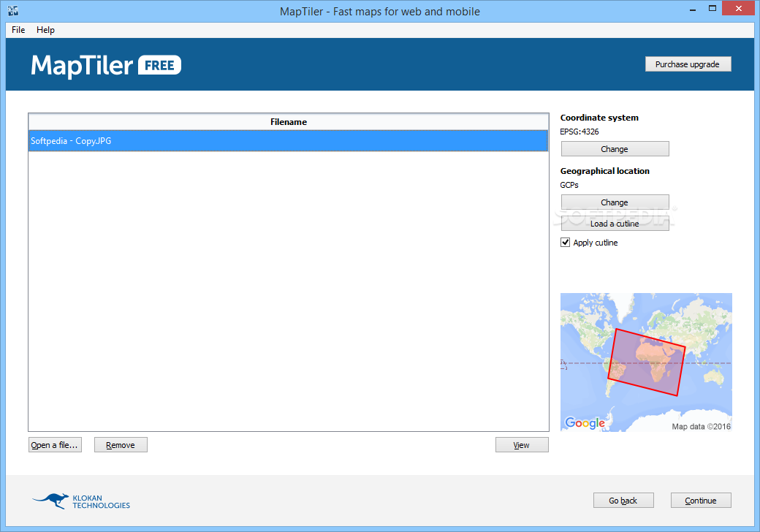The height and width of the screenshot is (532, 760).
Task: Click the world map preview thumbnail
Action: click(x=646, y=362)
